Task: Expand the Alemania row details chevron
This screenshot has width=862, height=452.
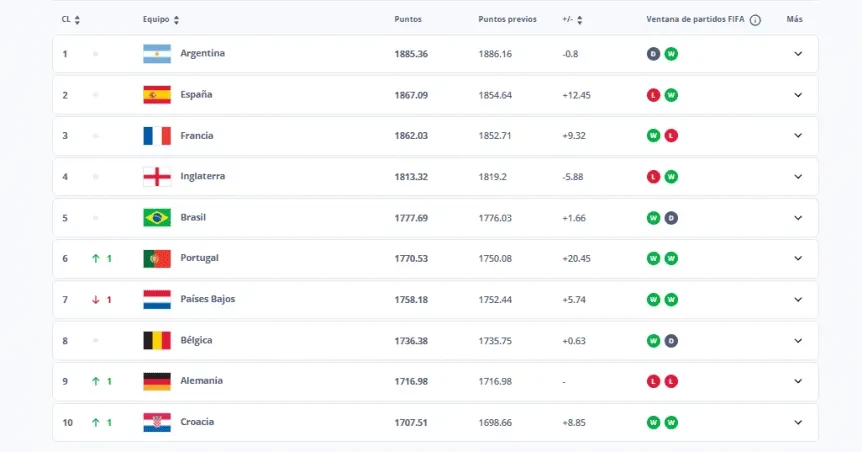Action: pyautogui.click(x=798, y=381)
